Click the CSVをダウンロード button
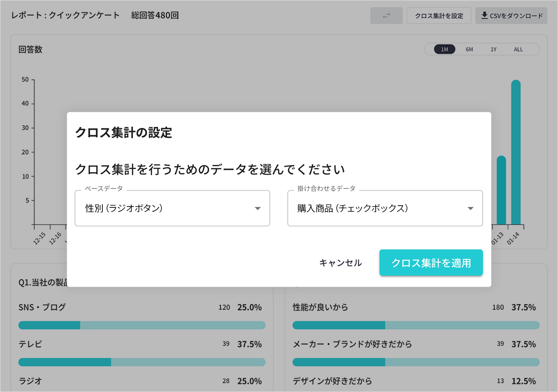The width and height of the screenshot is (558, 392). [x=511, y=15]
